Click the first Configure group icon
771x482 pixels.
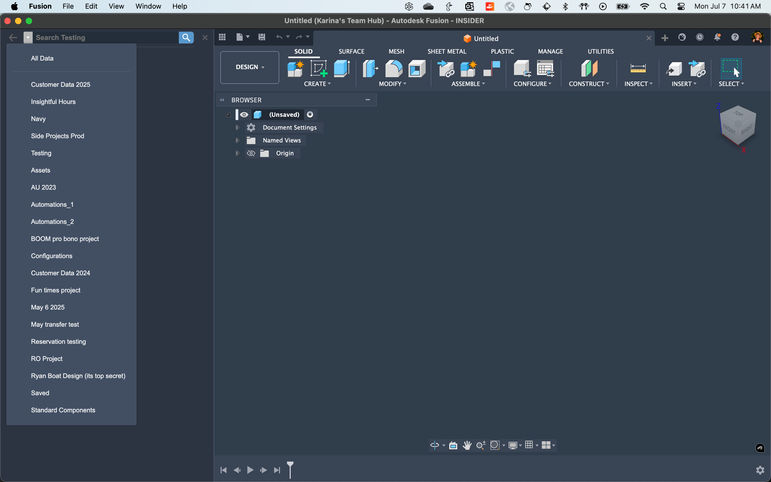pos(522,69)
